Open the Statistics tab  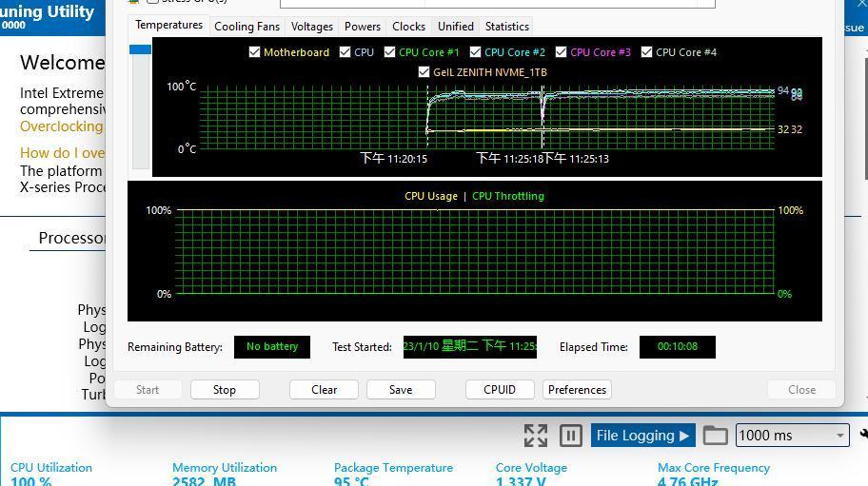tap(507, 27)
